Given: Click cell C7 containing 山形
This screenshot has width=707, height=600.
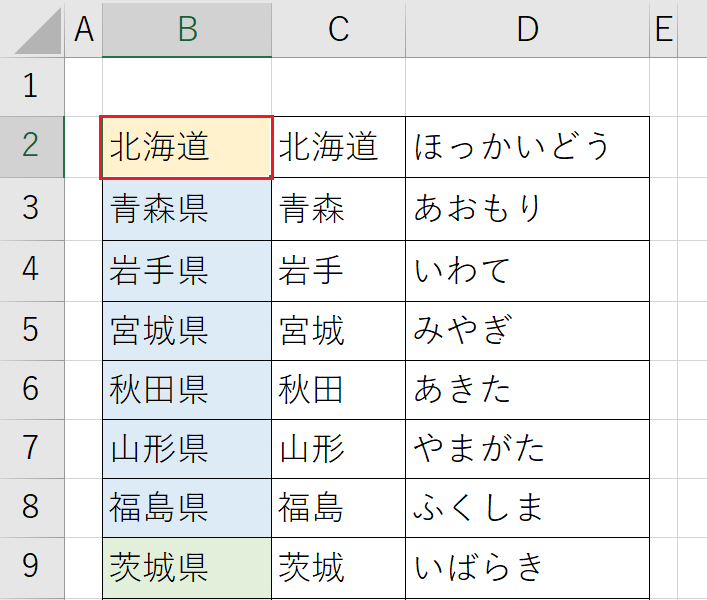Looking at the screenshot, I should [x=339, y=449].
